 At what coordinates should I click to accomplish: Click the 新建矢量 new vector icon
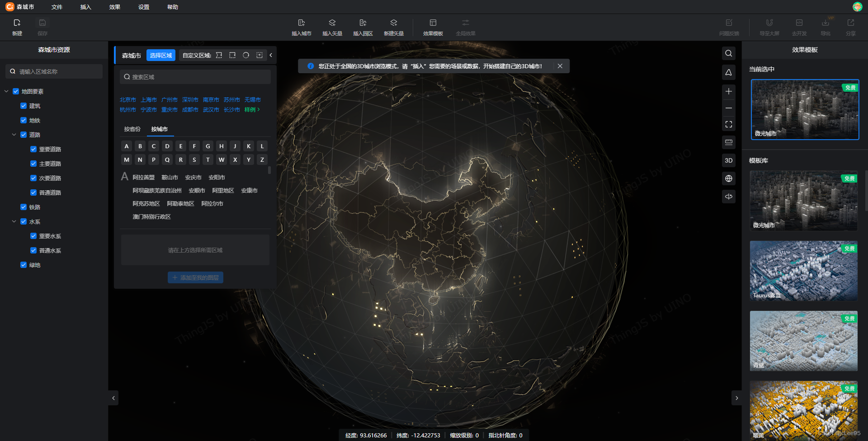point(394,23)
